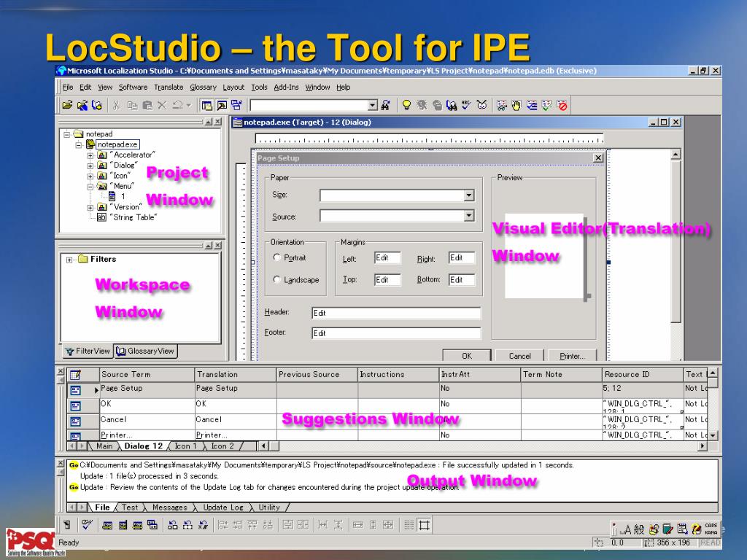
Task: Click the "Printer..." source term cell
Action: point(147,435)
